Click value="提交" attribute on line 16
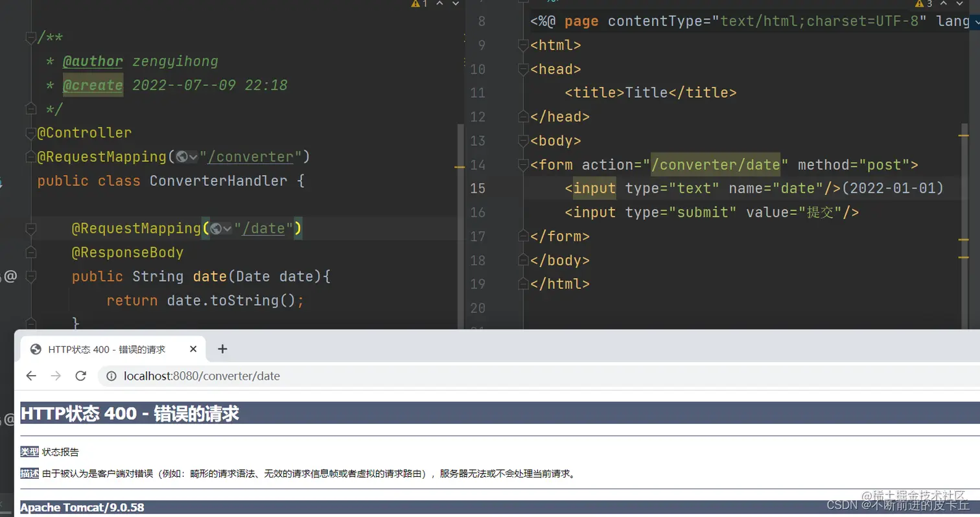This screenshot has width=980, height=517. [793, 213]
